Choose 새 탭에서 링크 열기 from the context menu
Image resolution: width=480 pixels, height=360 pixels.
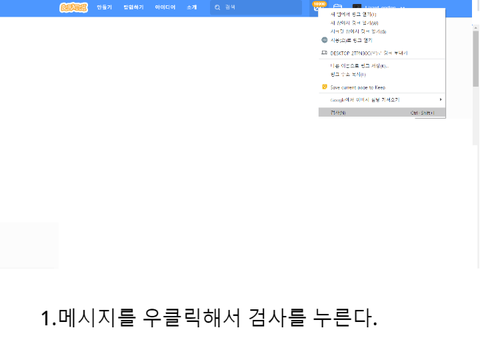pyautogui.click(x=382, y=14)
